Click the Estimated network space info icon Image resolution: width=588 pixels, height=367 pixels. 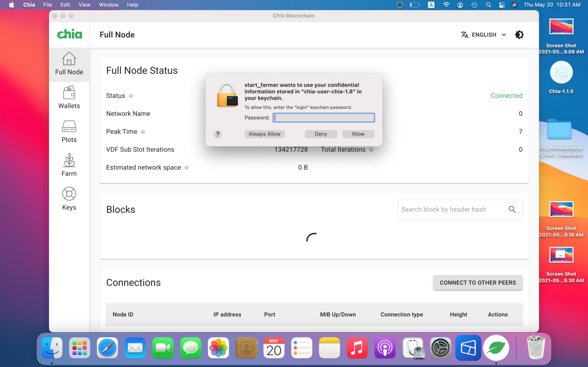tap(187, 168)
